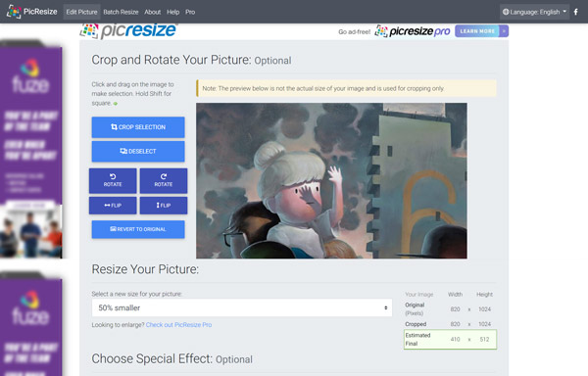The height and width of the screenshot is (376, 588).
Task: Click the arrow beside Learn More
Action: pyautogui.click(x=504, y=31)
